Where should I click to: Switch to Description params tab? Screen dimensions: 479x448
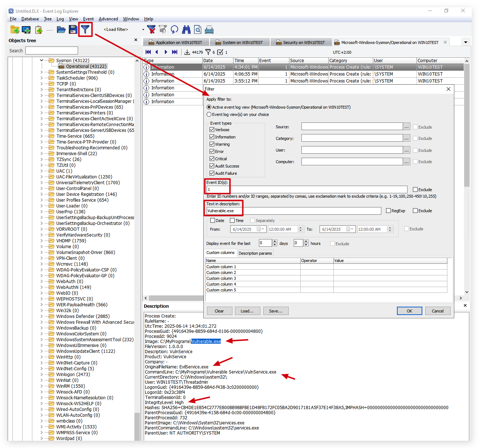pyautogui.click(x=255, y=253)
